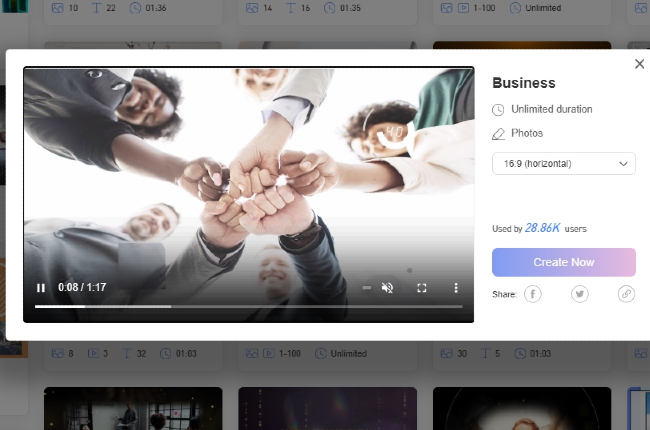Click the photo count 30 label
The height and width of the screenshot is (430, 650).
click(x=462, y=354)
